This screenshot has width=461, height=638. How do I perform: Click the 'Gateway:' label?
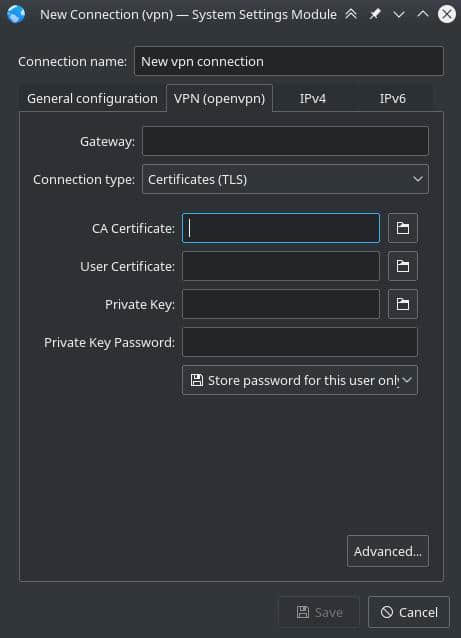point(107,142)
